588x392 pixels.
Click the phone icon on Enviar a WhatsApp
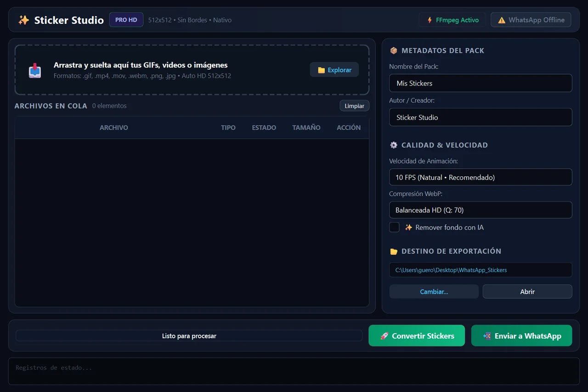tap(487, 336)
